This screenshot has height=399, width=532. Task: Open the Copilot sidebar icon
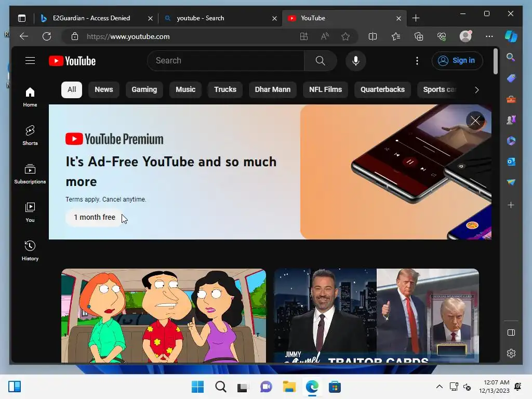[511, 36]
